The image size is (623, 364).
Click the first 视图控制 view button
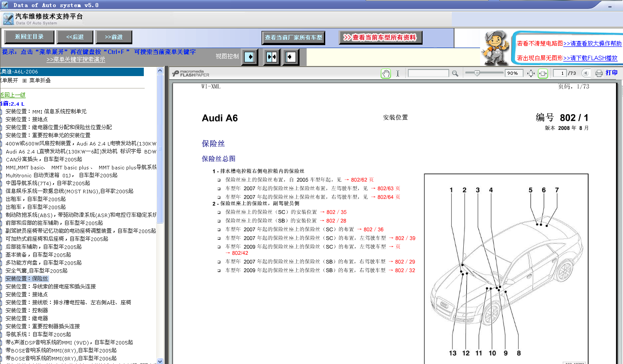click(250, 57)
